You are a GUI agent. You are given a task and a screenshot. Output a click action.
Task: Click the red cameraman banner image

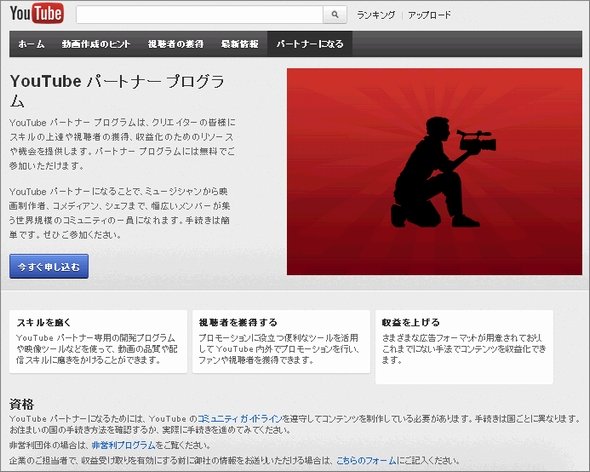434,172
